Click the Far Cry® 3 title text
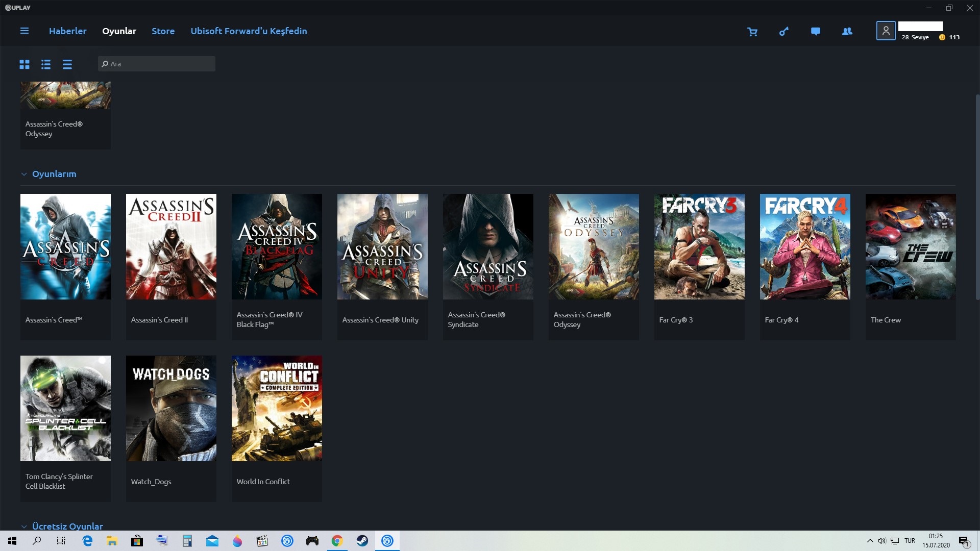Image resolution: width=980 pixels, height=551 pixels. (x=676, y=320)
